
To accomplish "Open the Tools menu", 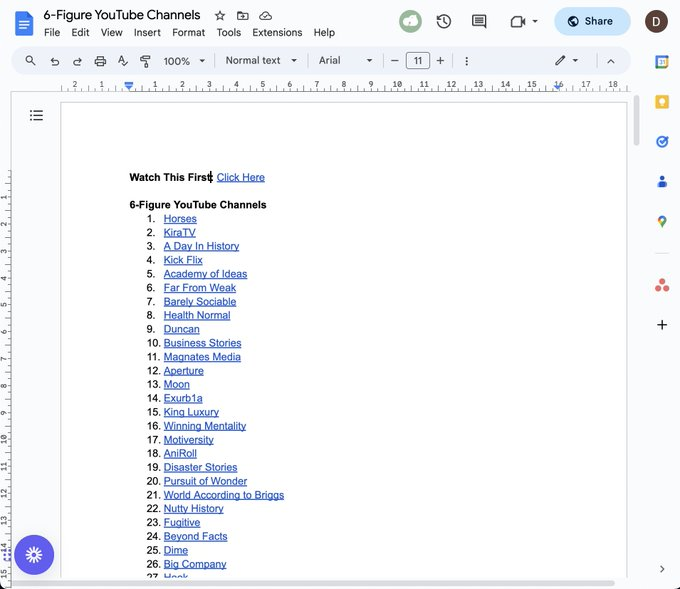I will coord(229,33).
